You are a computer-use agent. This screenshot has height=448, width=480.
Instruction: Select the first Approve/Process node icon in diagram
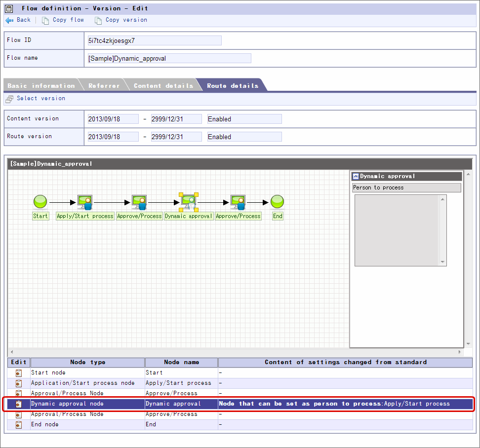pyautogui.click(x=139, y=202)
